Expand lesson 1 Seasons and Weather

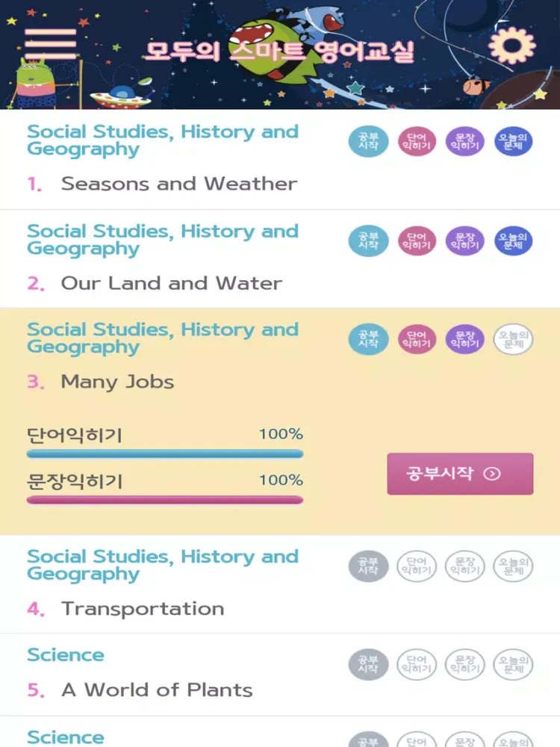point(178,184)
